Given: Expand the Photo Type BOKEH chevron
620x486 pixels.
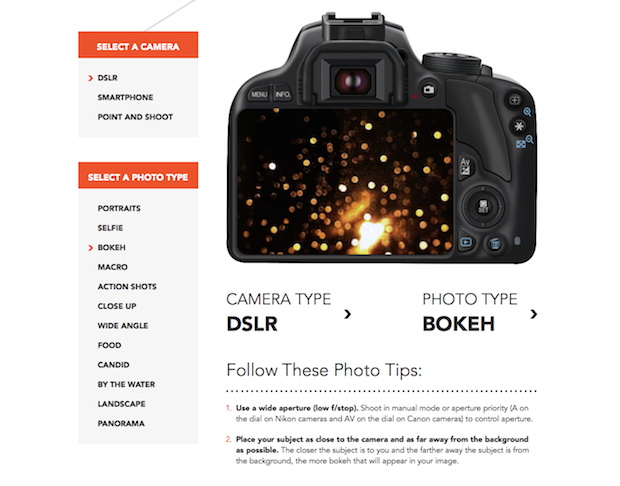Looking at the screenshot, I should point(534,314).
